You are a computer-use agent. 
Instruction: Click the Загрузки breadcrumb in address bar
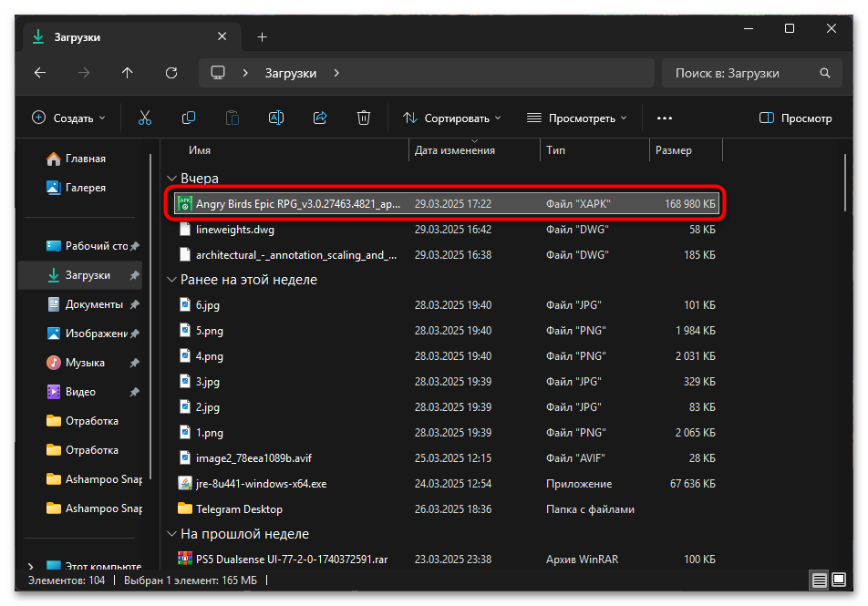click(291, 73)
